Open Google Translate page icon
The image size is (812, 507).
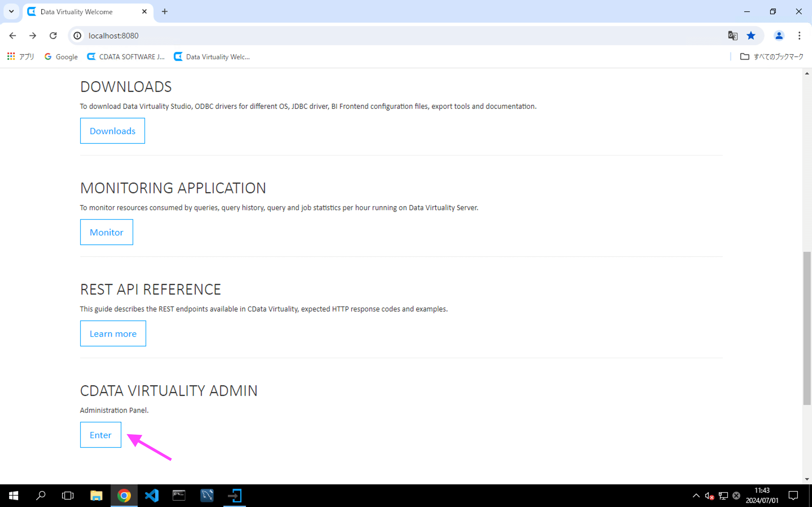(732, 35)
